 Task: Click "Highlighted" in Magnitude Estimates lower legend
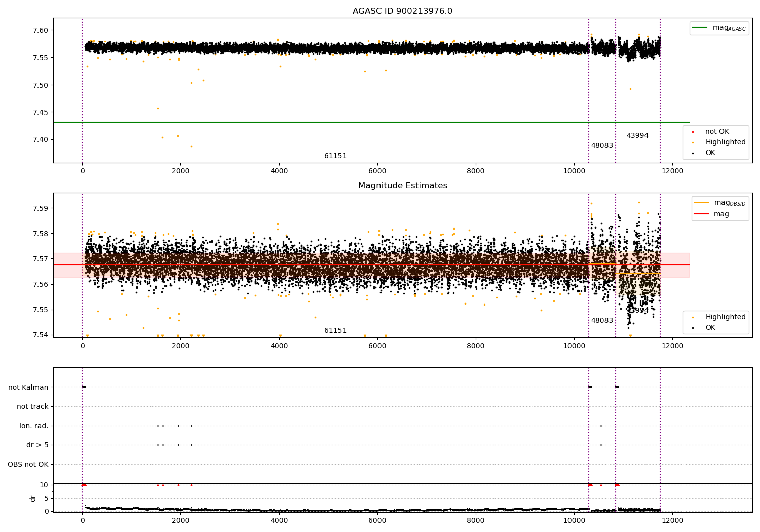[726, 317]
